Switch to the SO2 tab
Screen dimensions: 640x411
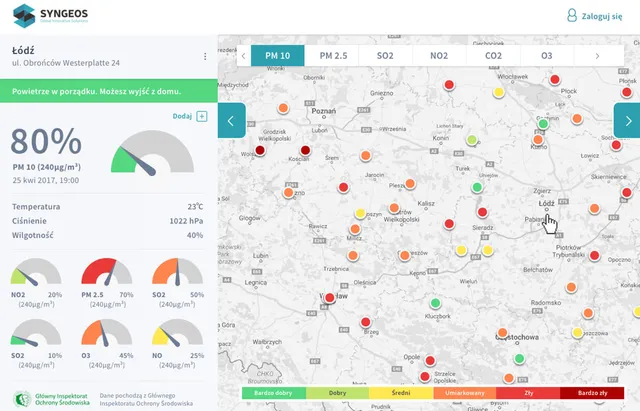tap(385, 56)
